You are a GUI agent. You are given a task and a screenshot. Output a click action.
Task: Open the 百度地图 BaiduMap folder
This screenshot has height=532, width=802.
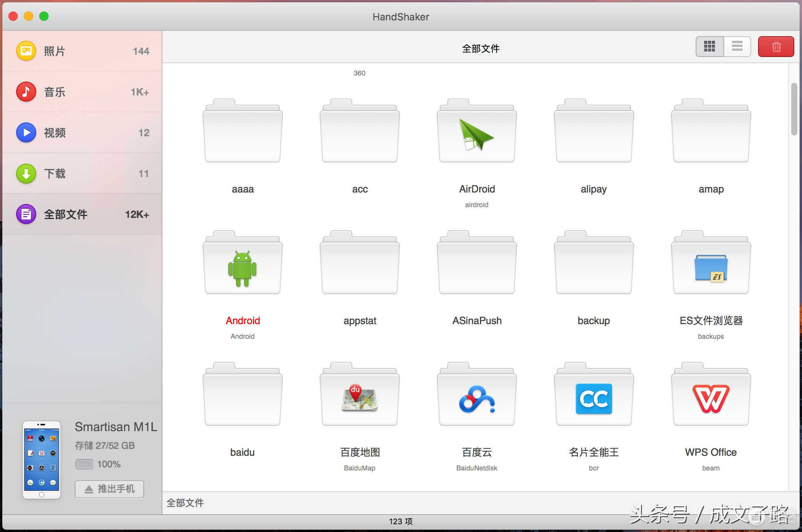[360, 394]
